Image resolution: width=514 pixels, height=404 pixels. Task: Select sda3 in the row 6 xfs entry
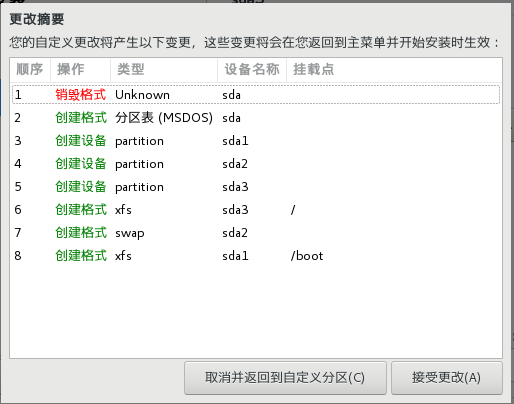pyautogui.click(x=235, y=210)
